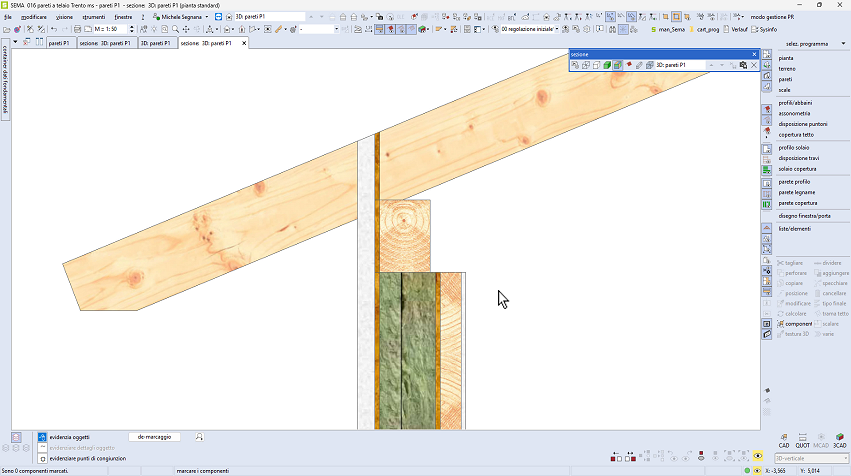Open the strumenti menu
This screenshot has width=851, height=476.
tap(95, 17)
